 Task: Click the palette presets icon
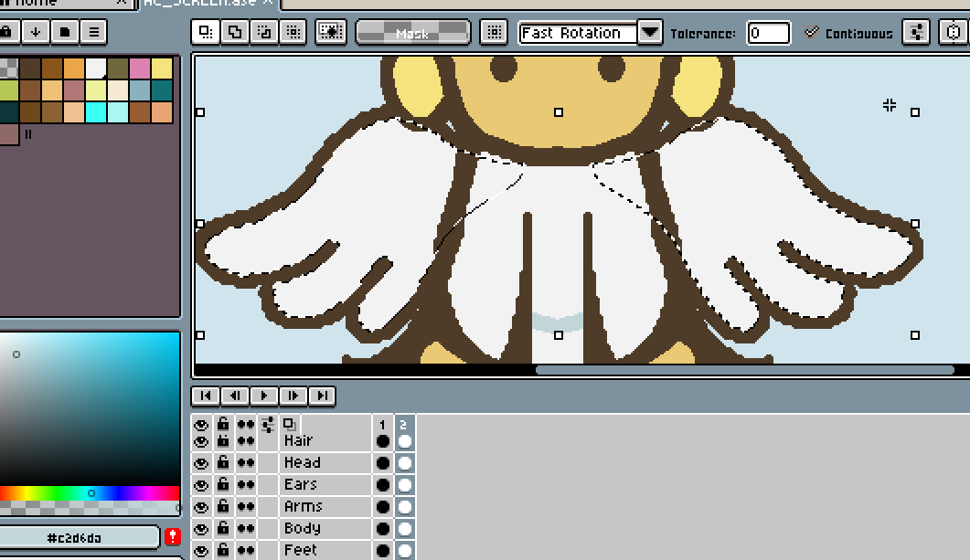click(x=65, y=32)
